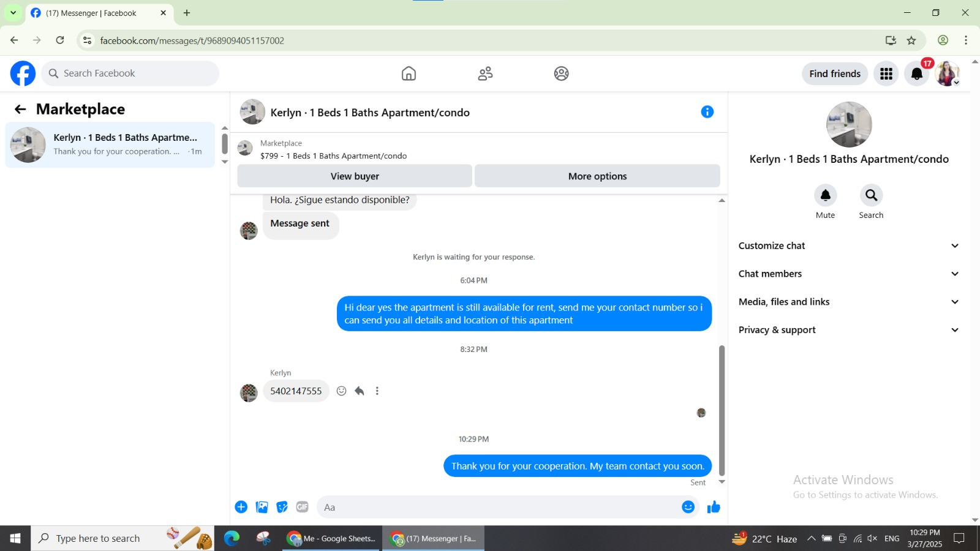Reply to the 5402147555 message

[360, 391]
